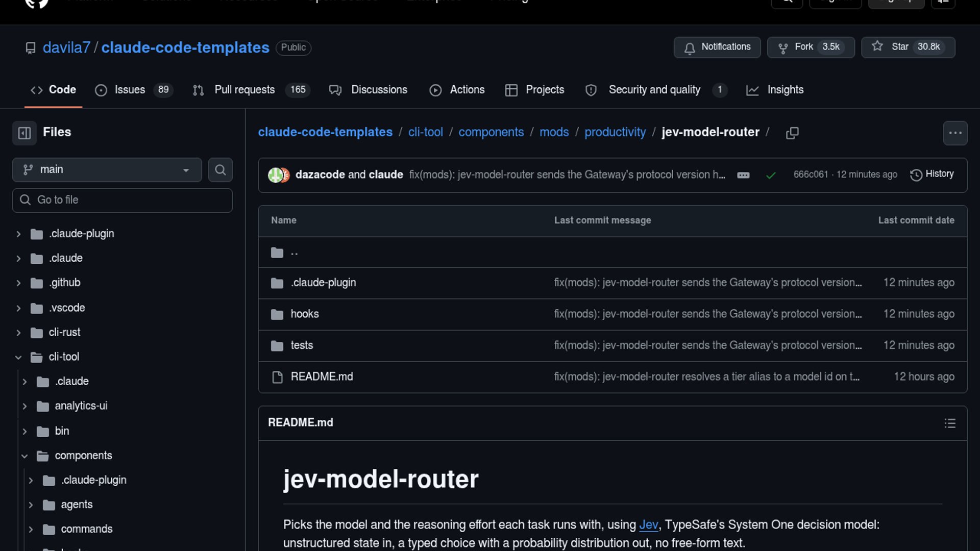
Task: Expand the cli-rust folder in tree
Action: 18,333
